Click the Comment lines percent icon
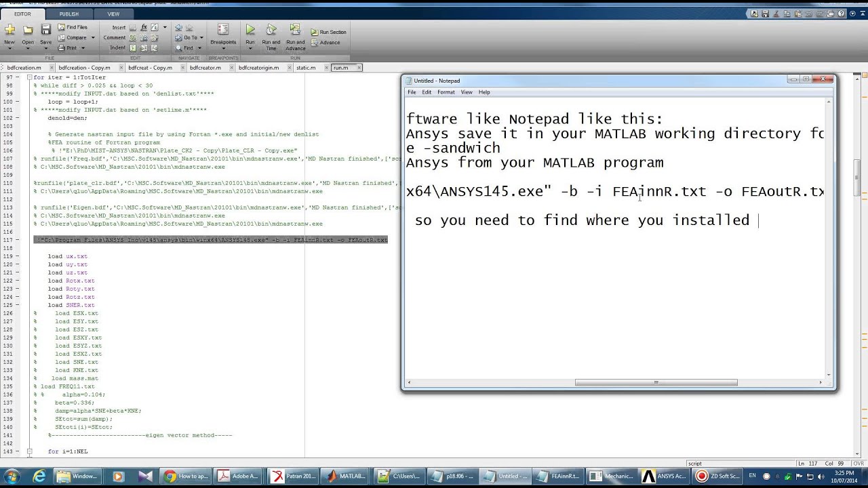This screenshot has height=488, width=868. click(133, 37)
